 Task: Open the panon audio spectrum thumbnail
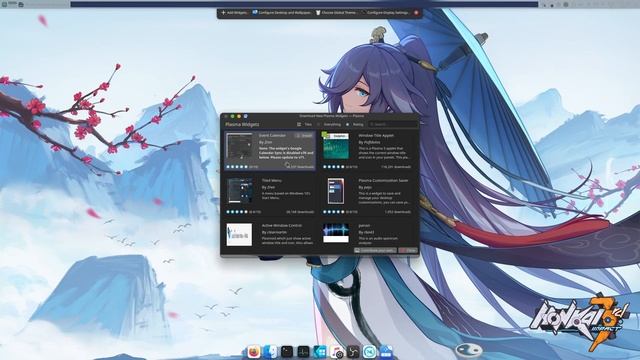coord(336,233)
